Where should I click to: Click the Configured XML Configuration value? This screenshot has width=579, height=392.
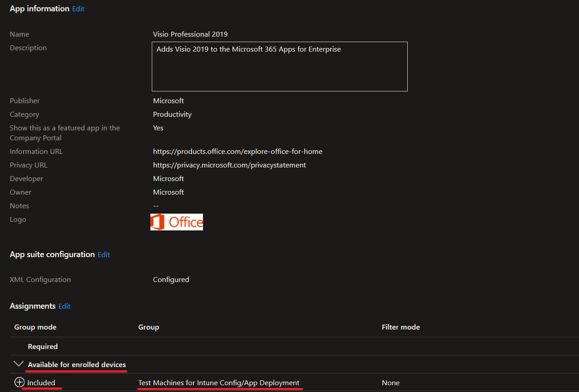click(x=171, y=280)
